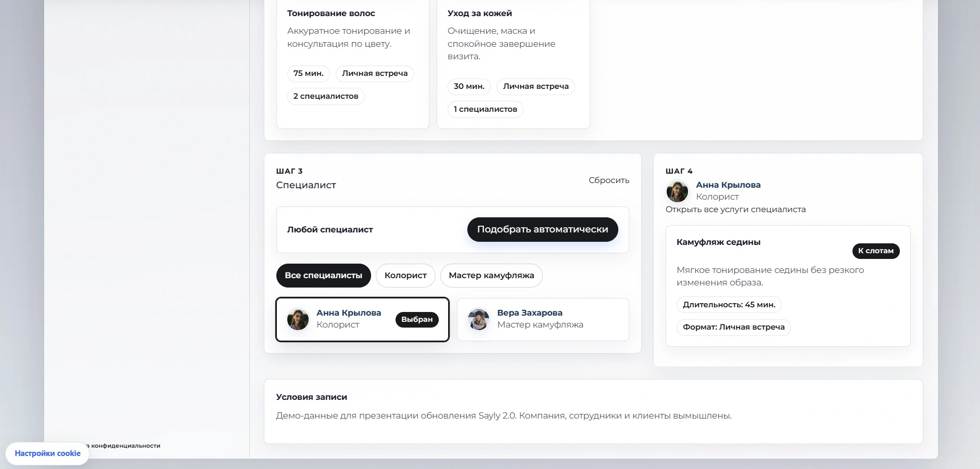The height and width of the screenshot is (469, 980).
Task: Reset specialist selection with Сбросить
Action: click(609, 180)
